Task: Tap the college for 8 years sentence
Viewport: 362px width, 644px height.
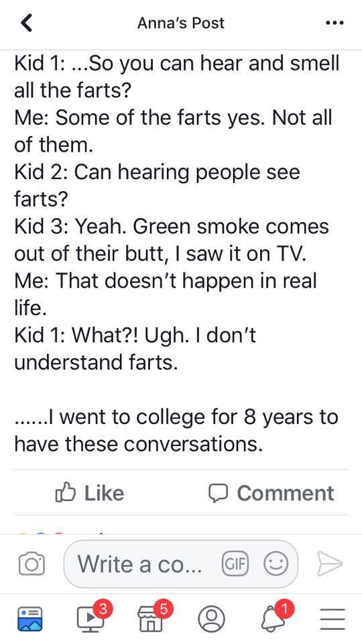Action: coord(176,431)
